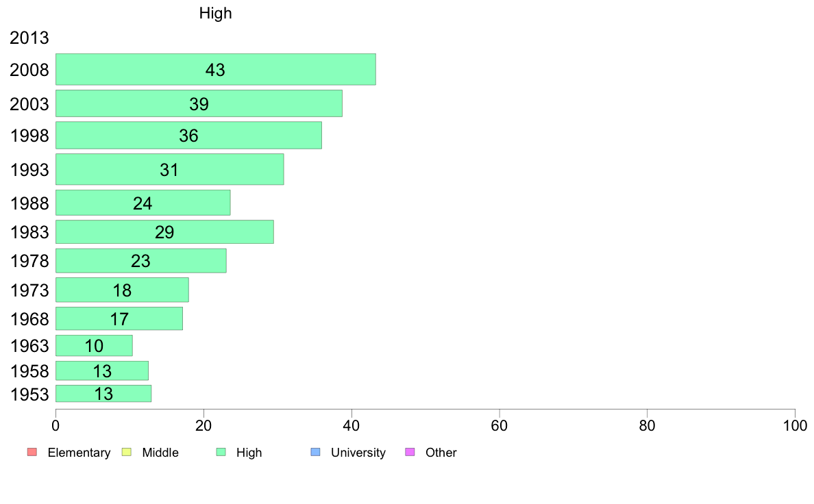Click the blue University legend swatch

pos(315,452)
